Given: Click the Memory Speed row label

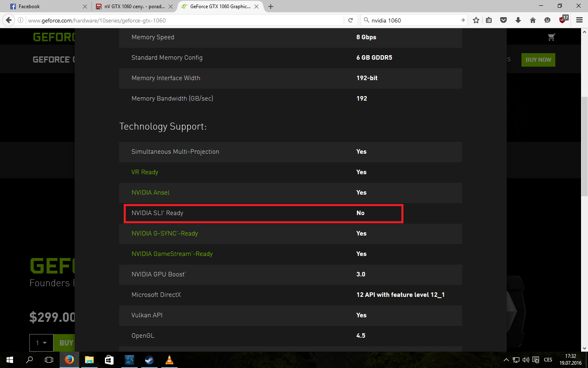Looking at the screenshot, I should (153, 37).
